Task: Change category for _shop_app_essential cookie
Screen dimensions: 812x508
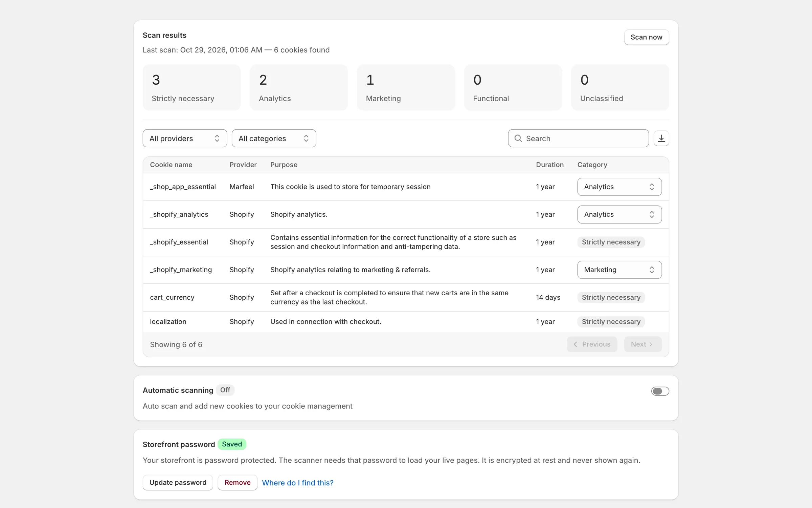Action: [x=619, y=187]
